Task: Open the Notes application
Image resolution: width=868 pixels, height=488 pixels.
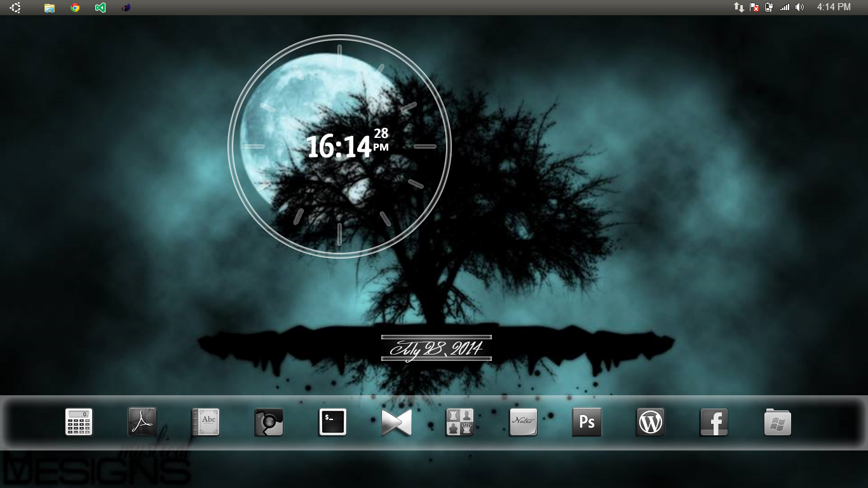Action: pyautogui.click(x=522, y=422)
